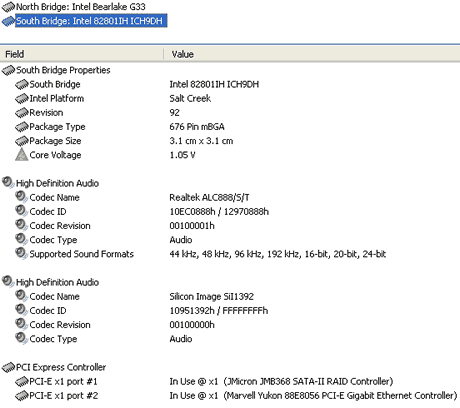Select the Silicon Image SiI1392 value
The width and height of the screenshot is (460, 408).
(211, 296)
